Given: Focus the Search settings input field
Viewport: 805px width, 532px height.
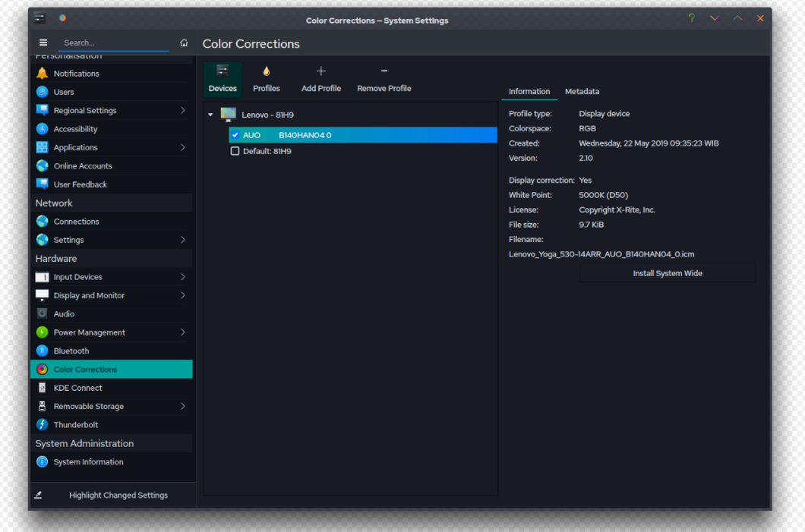Looking at the screenshot, I should pyautogui.click(x=114, y=43).
